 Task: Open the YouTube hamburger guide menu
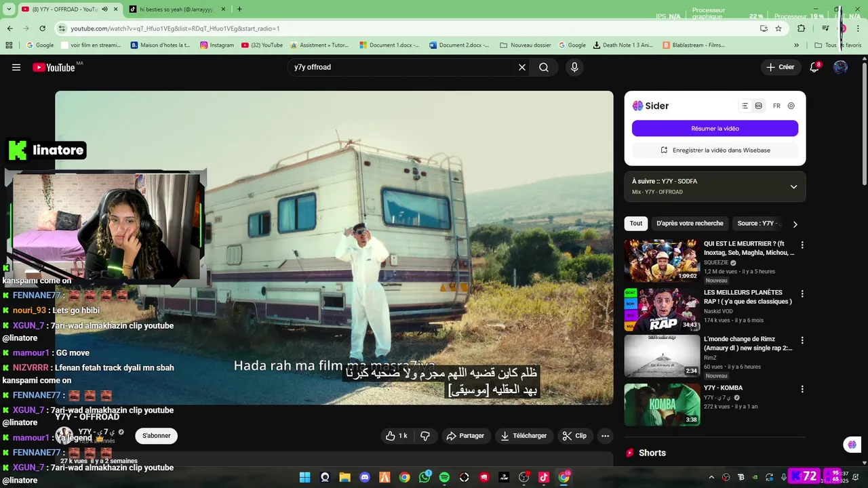click(x=16, y=67)
